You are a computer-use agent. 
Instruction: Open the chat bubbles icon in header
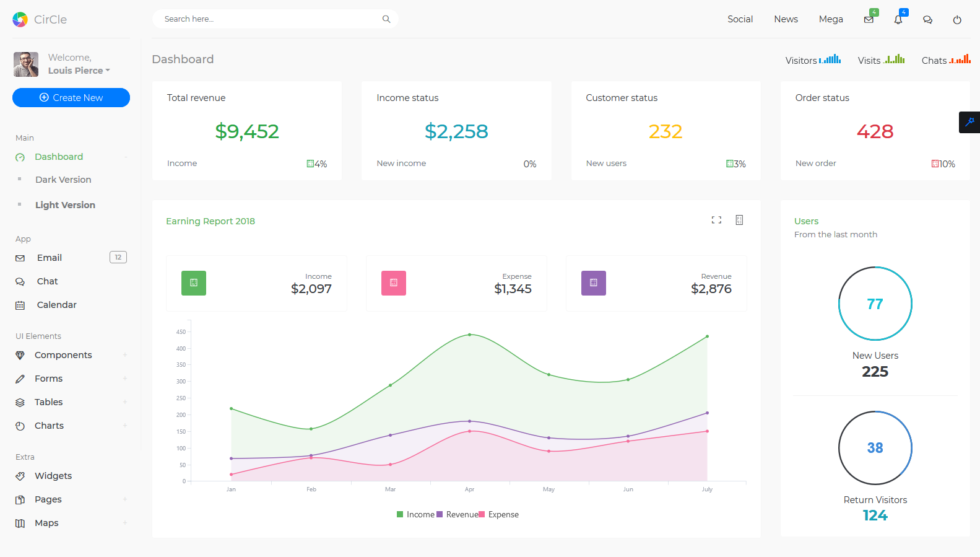point(927,20)
